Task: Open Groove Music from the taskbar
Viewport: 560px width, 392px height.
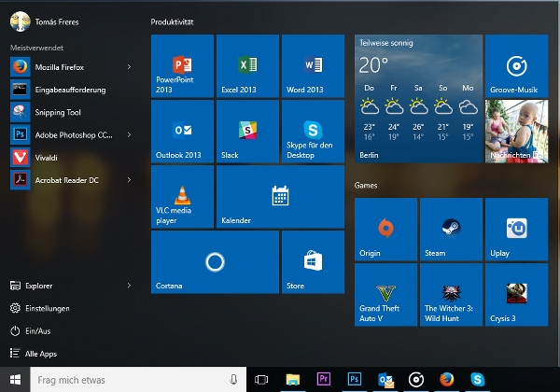Action: [x=416, y=380]
